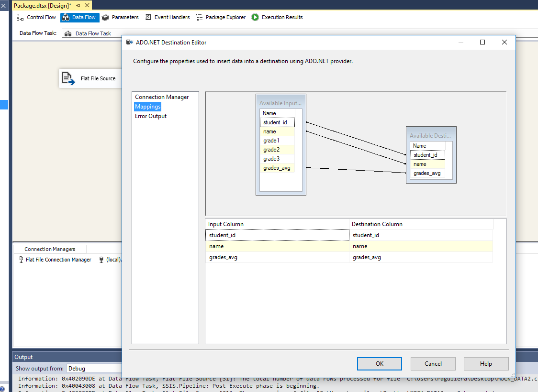Close the Package.dtsx document tab
This screenshot has width=538, height=392.
tap(87, 5)
